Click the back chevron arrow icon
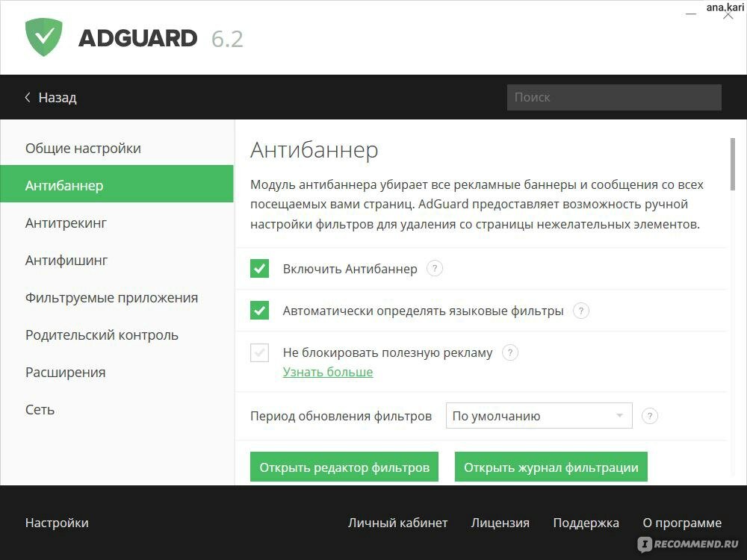Screen dimensions: 747x560 coord(28,97)
